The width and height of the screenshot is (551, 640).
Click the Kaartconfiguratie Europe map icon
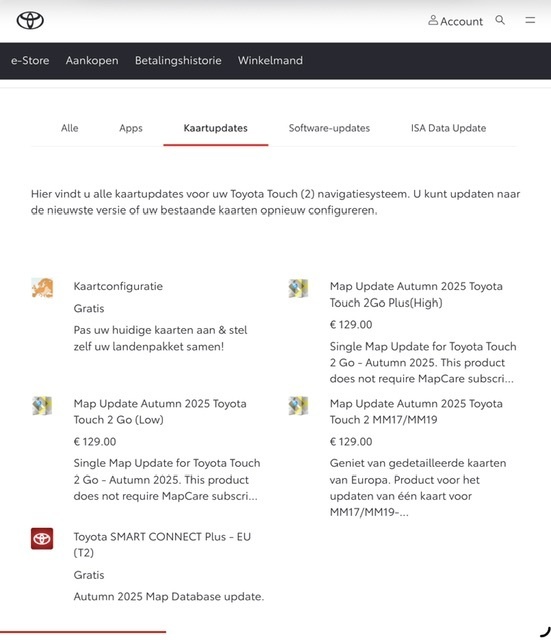(x=42, y=288)
